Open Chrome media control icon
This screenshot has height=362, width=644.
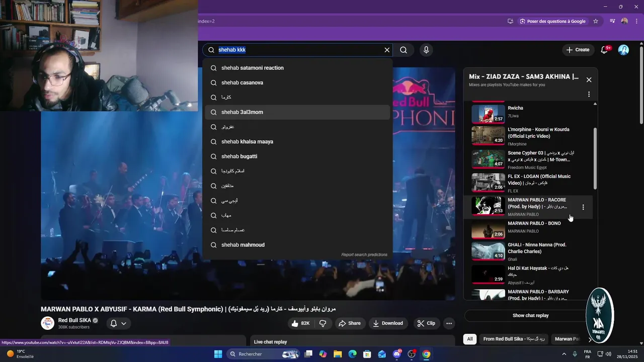click(612, 21)
